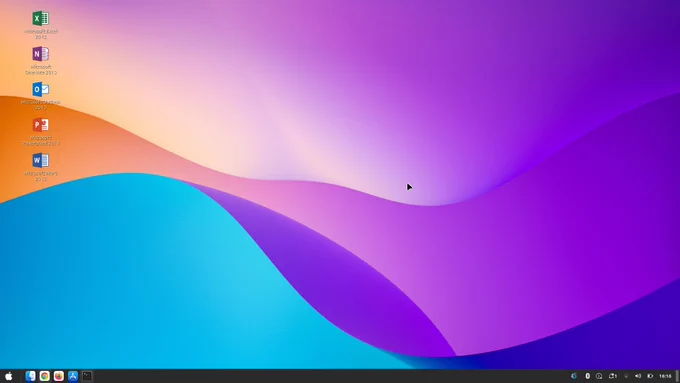This screenshot has width=680, height=383.
Task: Click the volume speaker tray icon
Action: tap(638, 376)
